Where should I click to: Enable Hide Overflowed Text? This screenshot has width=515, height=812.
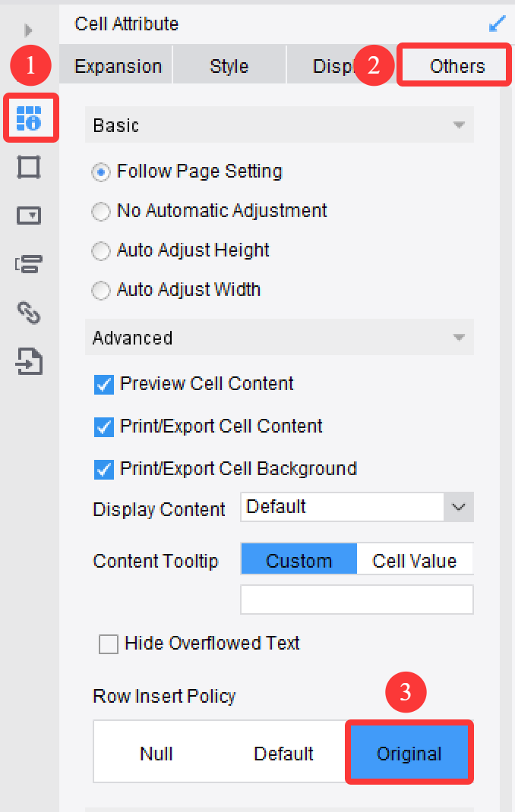coord(108,644)
